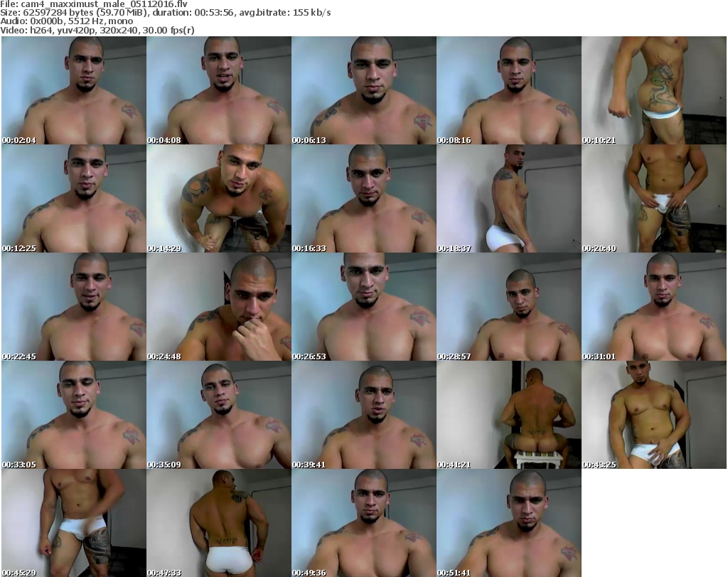Select the thumbnail stamped 00:22:45
This screenshot has height=577, width=728.
click(74, 307)
